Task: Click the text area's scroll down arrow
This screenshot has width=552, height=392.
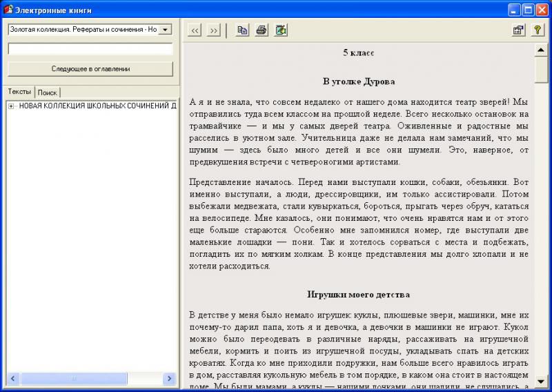Action: [541, 380]
